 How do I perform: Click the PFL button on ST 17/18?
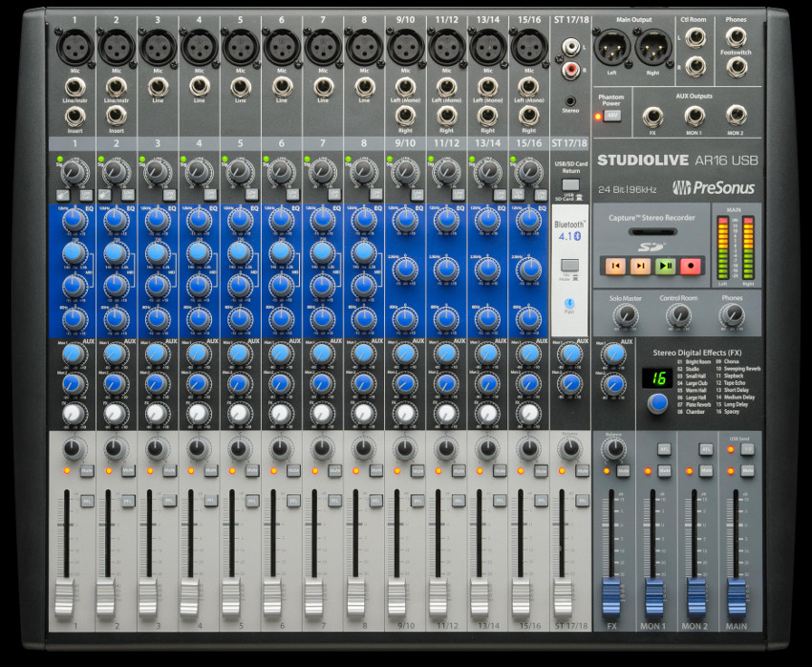(582, 501)
